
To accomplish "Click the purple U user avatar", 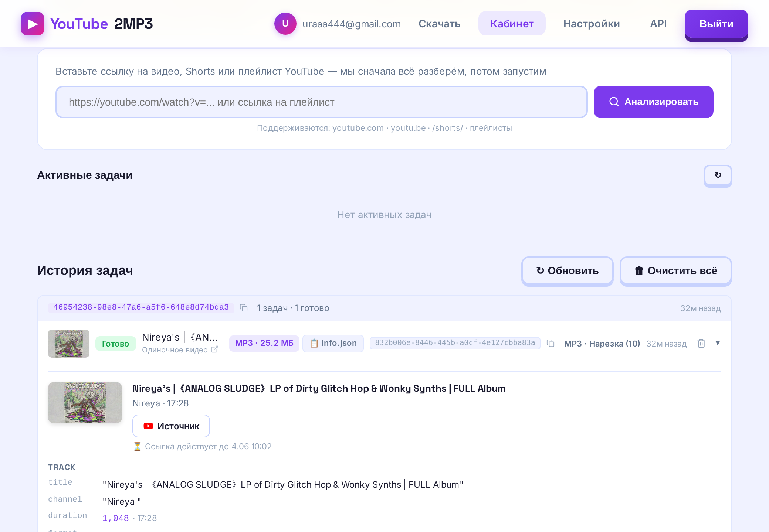I will 285,24.
